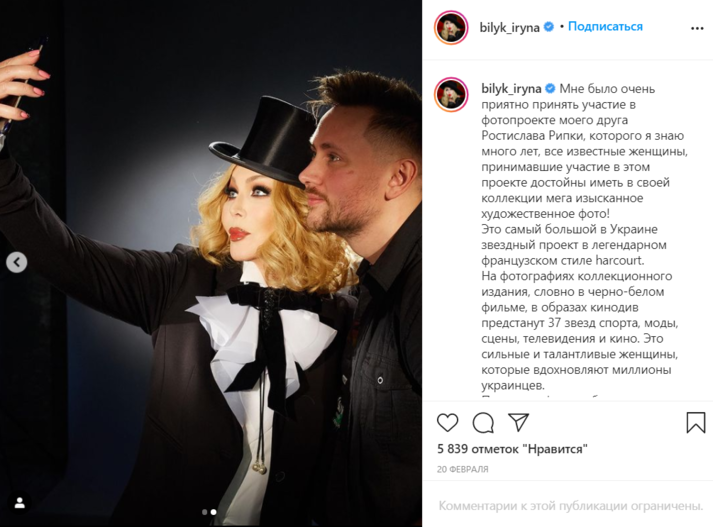Open three-dot more options menu

pos(697,28)
